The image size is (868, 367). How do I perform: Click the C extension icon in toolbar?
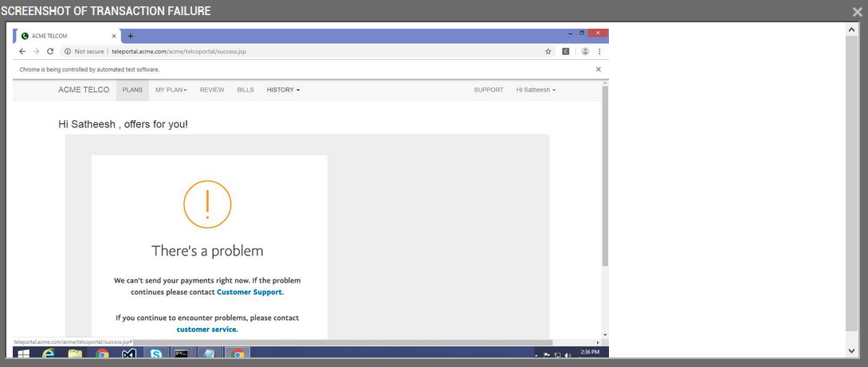click(x=566, y=52)
